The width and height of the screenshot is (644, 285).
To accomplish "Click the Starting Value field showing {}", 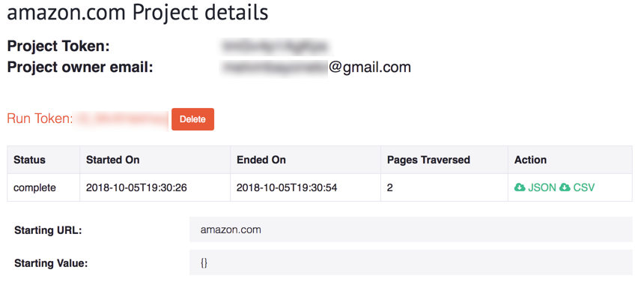I will coord(410,262).
